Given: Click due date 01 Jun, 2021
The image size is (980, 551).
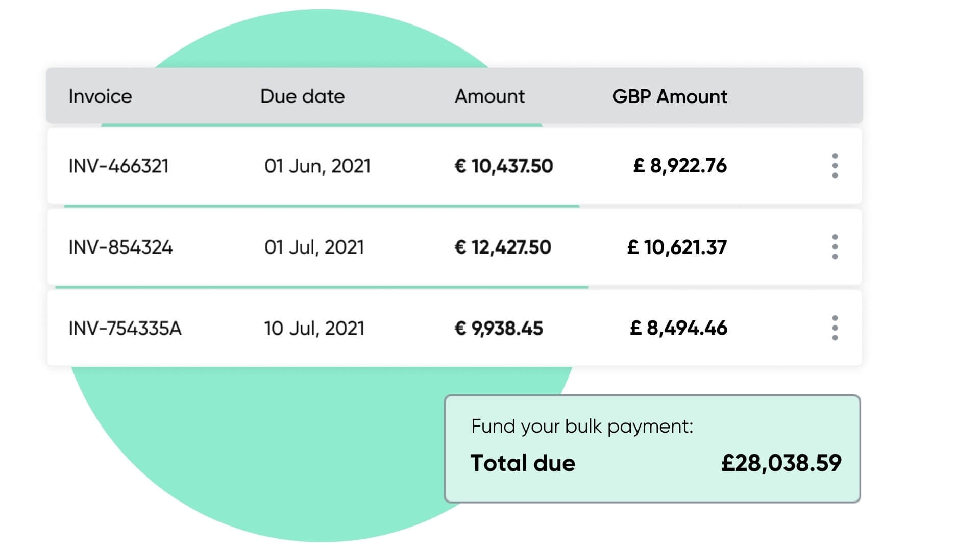Looking at the screenshot, I should tap(317, 166).
